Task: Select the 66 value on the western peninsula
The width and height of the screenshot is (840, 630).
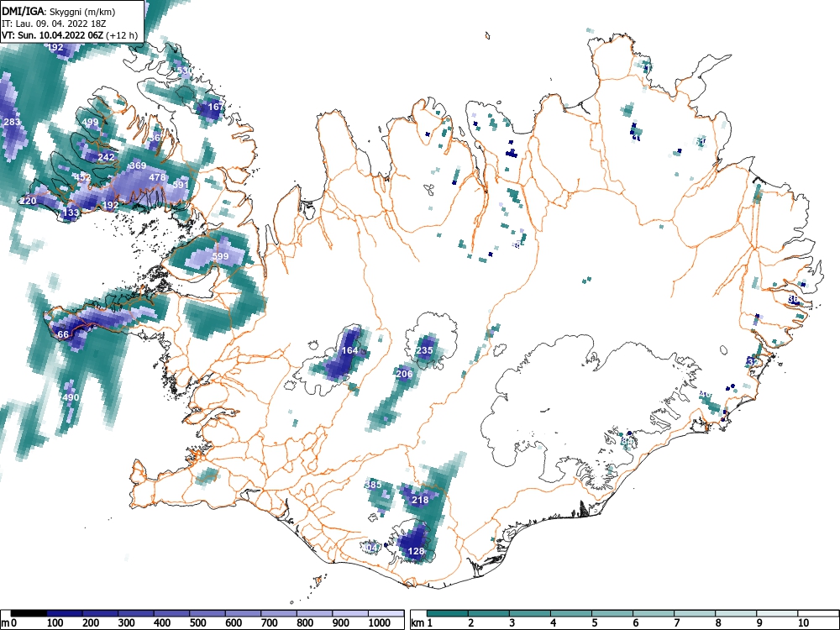Action: pos(63,335)
